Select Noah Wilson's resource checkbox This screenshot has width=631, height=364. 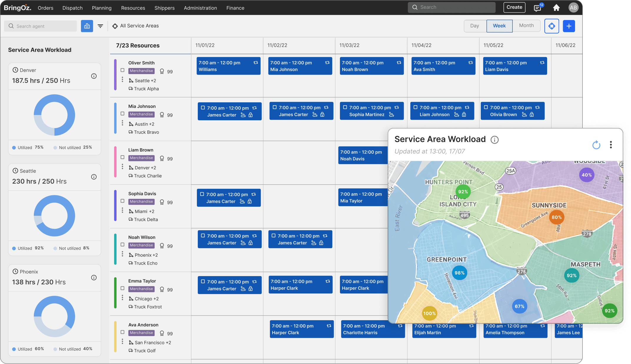122,245
